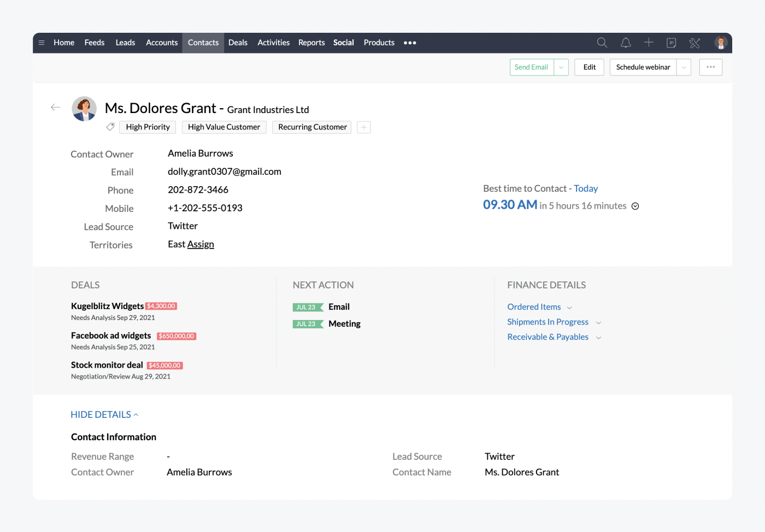Open the calendar icon in the top bar
The height and width of the screenshot is (532, 765).
point(671,42)
